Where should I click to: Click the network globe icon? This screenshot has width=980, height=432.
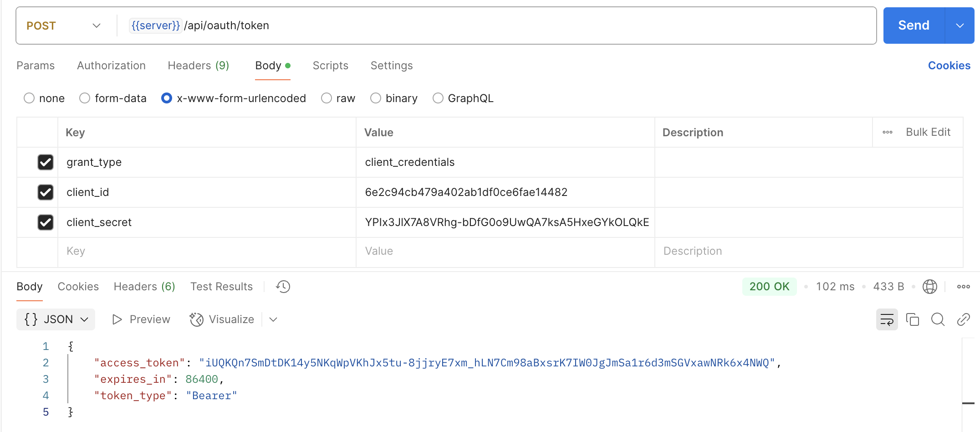tap(929, 287)
